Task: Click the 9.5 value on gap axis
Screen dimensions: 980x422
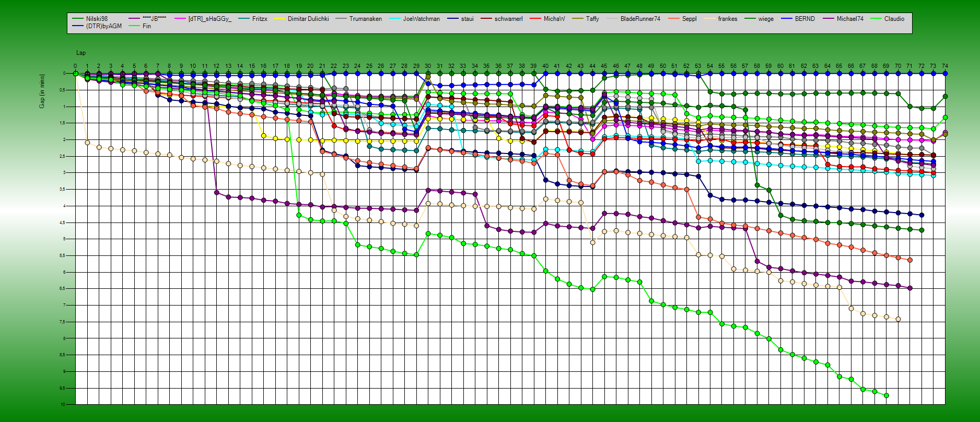Action: click(62, 388)
